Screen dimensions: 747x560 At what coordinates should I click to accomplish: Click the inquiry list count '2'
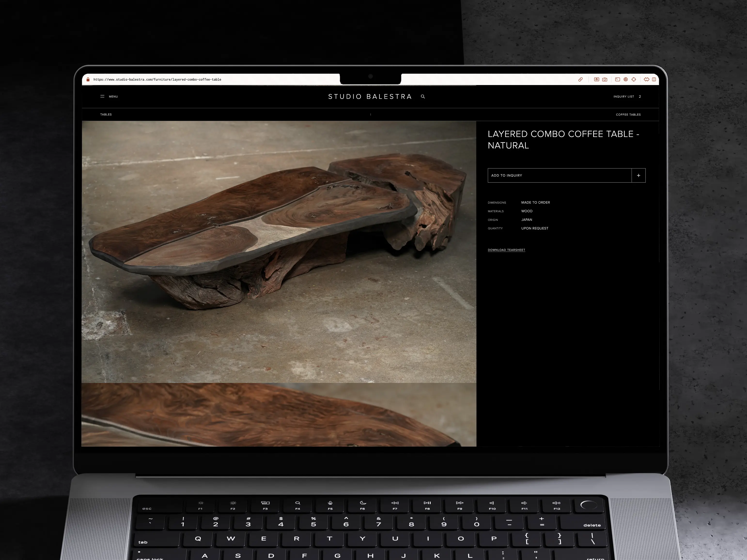point(640,97)
